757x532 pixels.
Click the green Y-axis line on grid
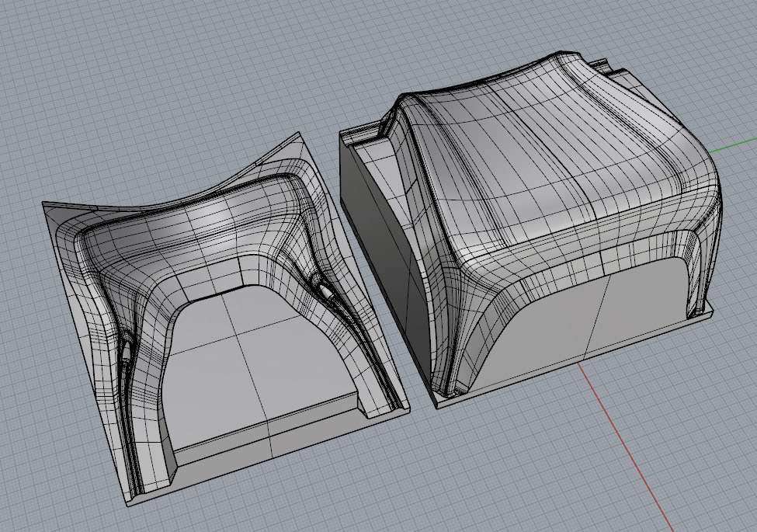[x=733, y=144]
